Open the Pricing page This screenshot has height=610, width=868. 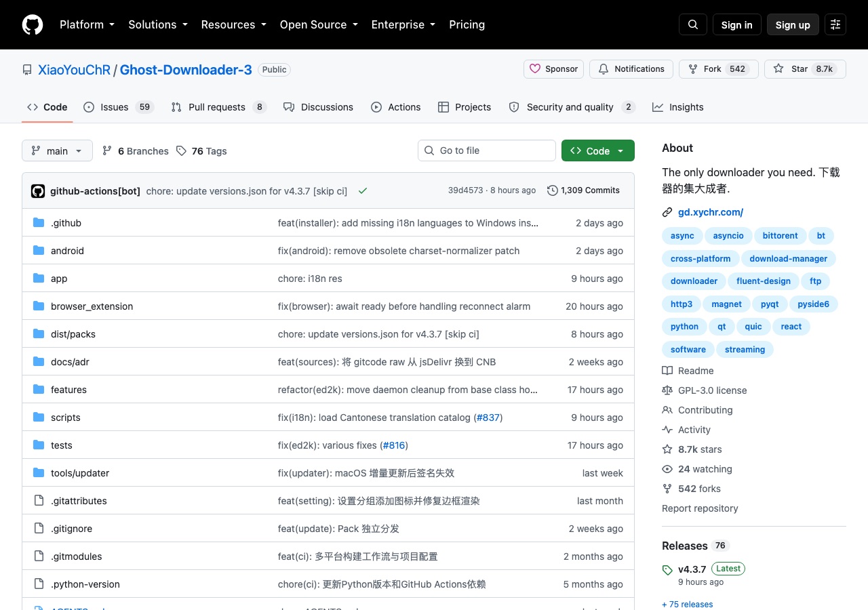pyautogui.click(x=467, y=24)
